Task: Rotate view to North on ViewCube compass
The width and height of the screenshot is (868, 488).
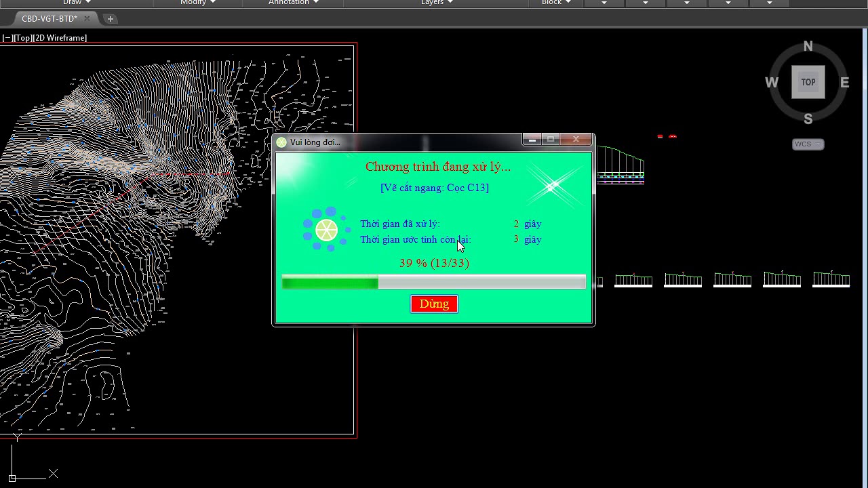Action: [x=808, y=47]
